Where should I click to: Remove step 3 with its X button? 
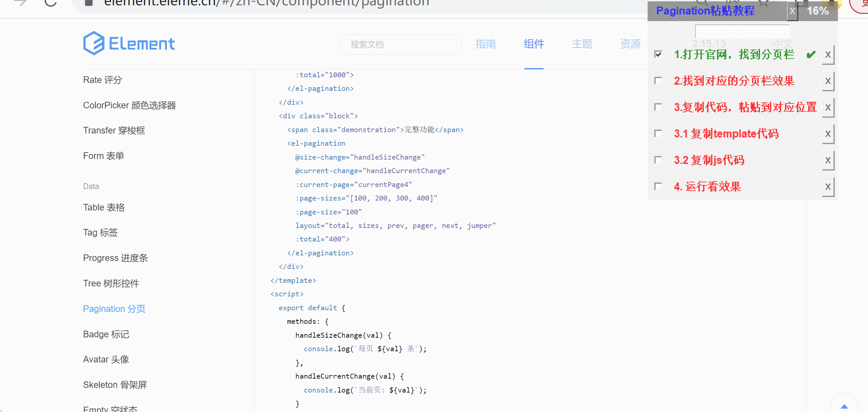[828, 107]
